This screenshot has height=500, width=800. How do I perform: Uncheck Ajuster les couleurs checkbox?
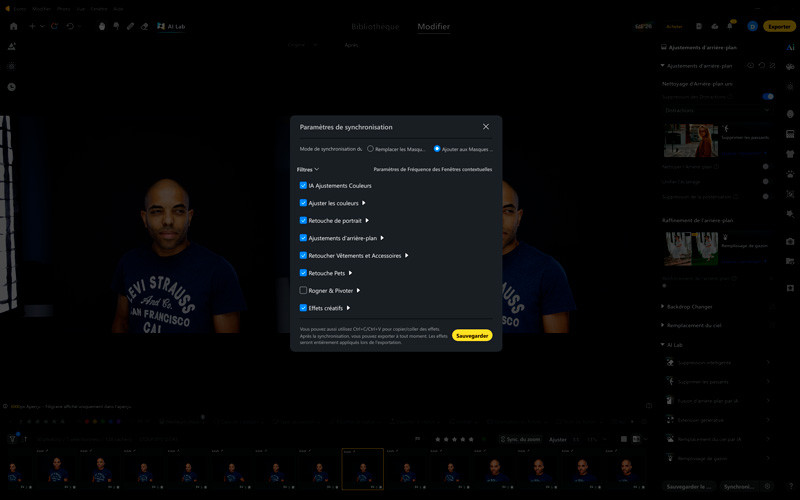click(x=303, y=203)
